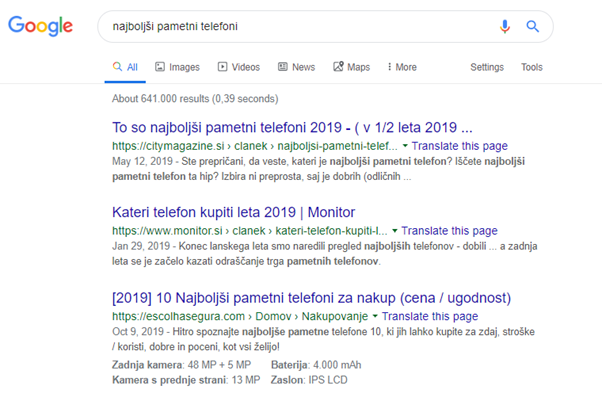Translate the escolhasegura.com result page

(430, 316)
